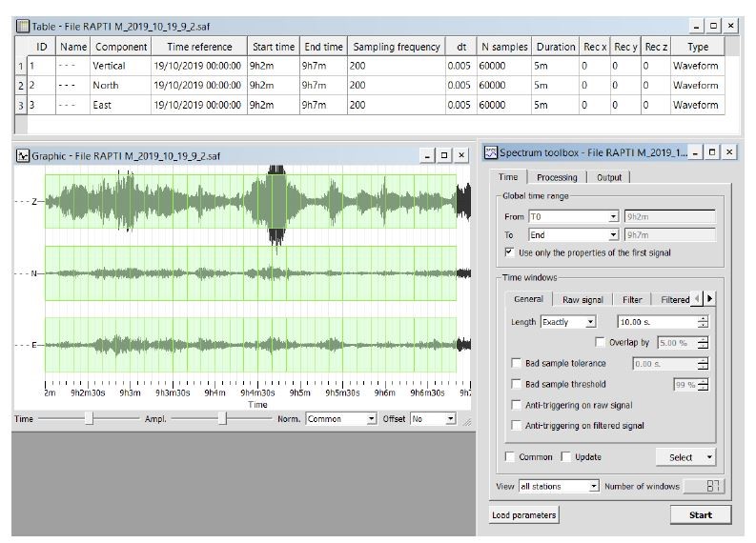756x543 pixels.
Task: Click the Spectrum toolbox title bar icon
Action: 491,152
